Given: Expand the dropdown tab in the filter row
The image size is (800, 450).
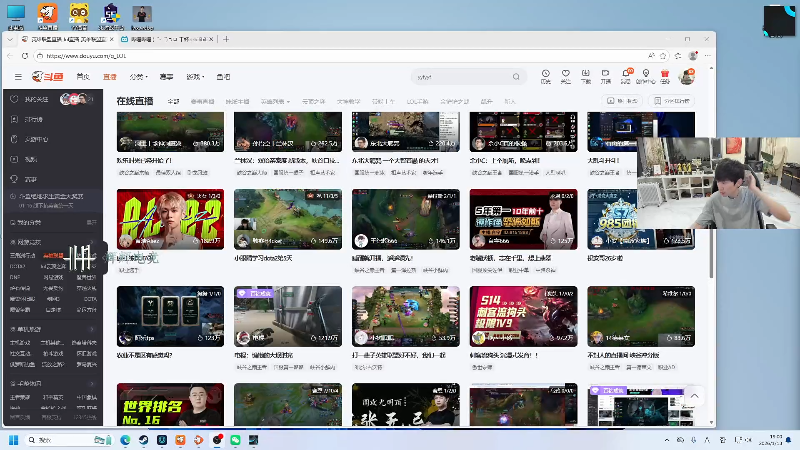Looking at the screenshot, I should click(275, 102).
